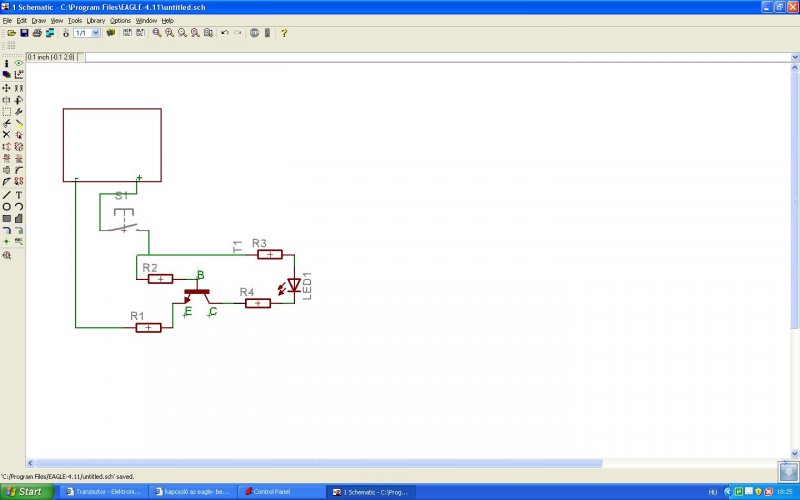Click the CAM processor icon after the printer

click(x=50, y=33)
